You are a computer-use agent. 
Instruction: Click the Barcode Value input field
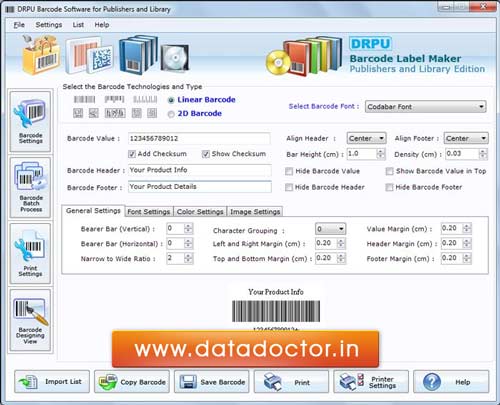pos(199,138)
